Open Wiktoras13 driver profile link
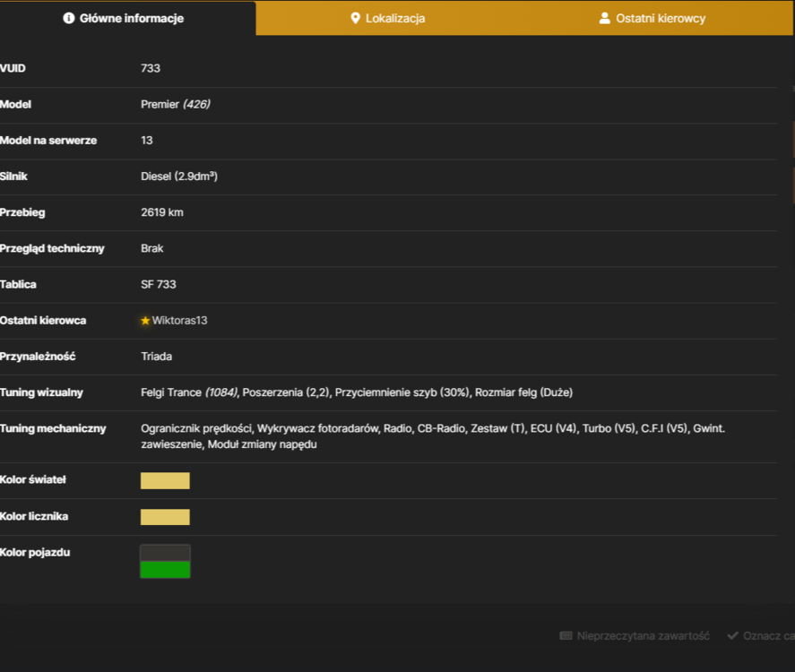This screenshot has width=795, height=672. tap(179, 320)
